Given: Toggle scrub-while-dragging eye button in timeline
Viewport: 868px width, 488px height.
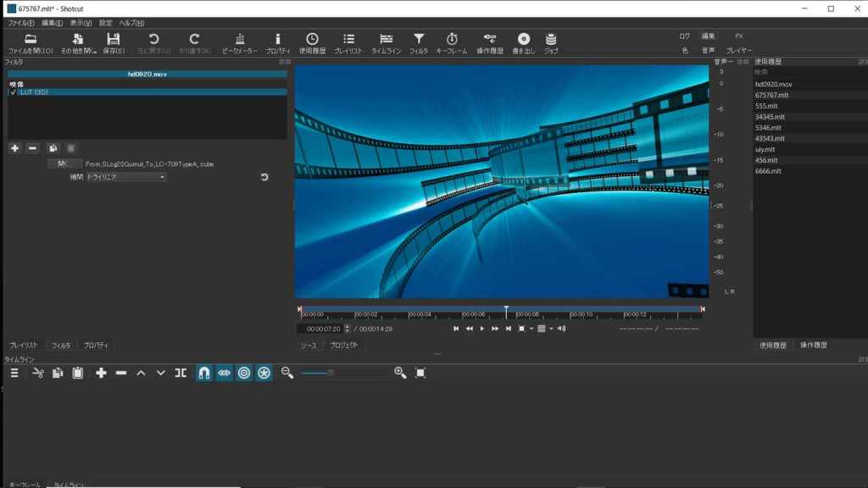Looking at the screenshot, I should pyautogui.click(x=224, y=373).
